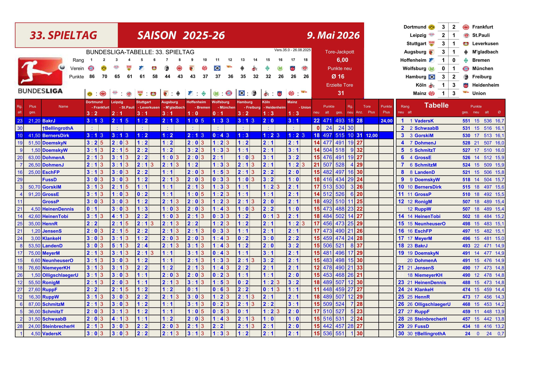
Task: Click green logo beside Bremen in results list
Action: point(466,60)
